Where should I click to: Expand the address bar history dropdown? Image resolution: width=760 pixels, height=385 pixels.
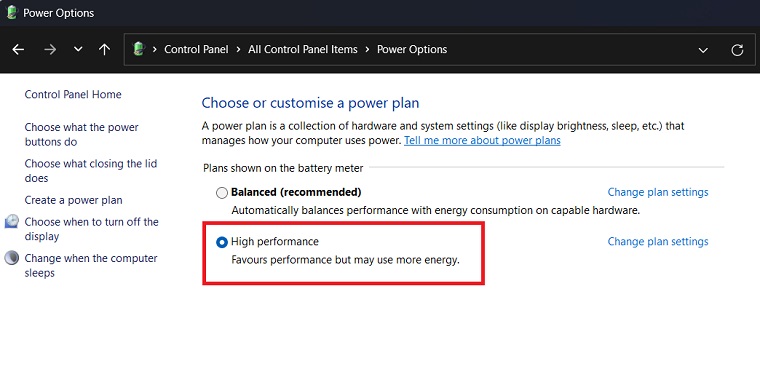(703, 50)
